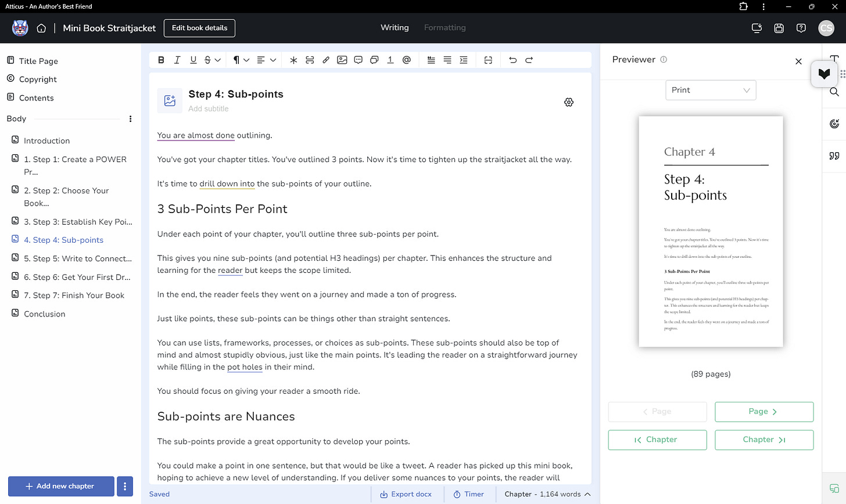The width and height of the screenshot is (846, 504).
Task: Apply strikethrough from toolbar
Action: tap(208, 60)
